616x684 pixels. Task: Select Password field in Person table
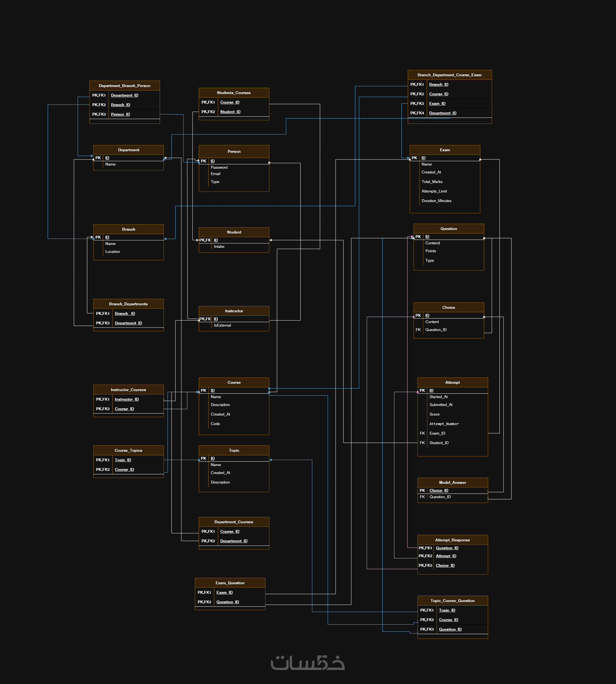pos(219,167)
